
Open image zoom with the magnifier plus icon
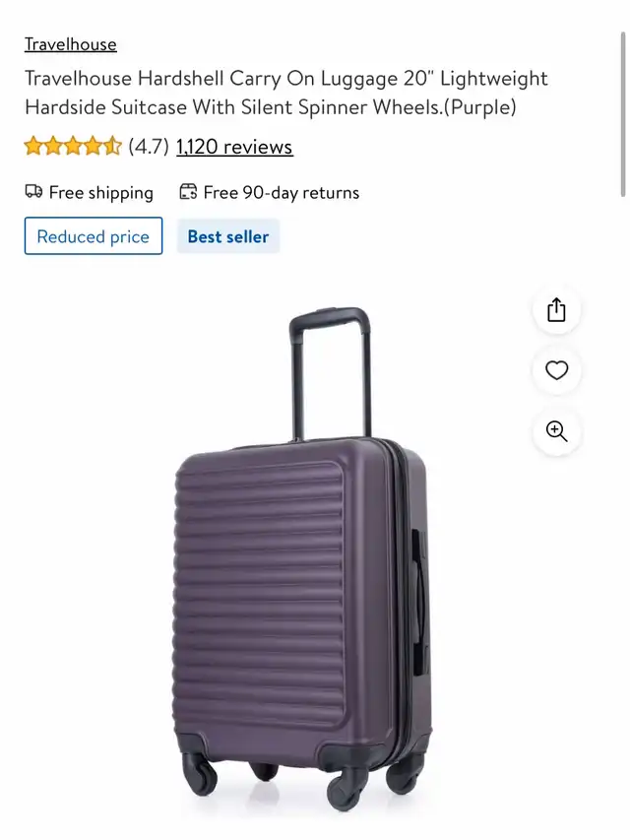[x=556, y=431]
